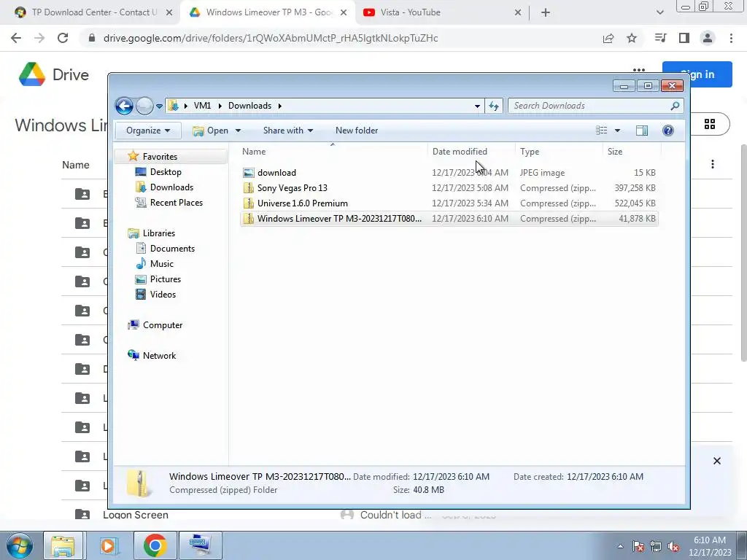The height and width of the screenshot is (560, 747).
Task: Click Chrome's back arrow
Action: [16, 38]
